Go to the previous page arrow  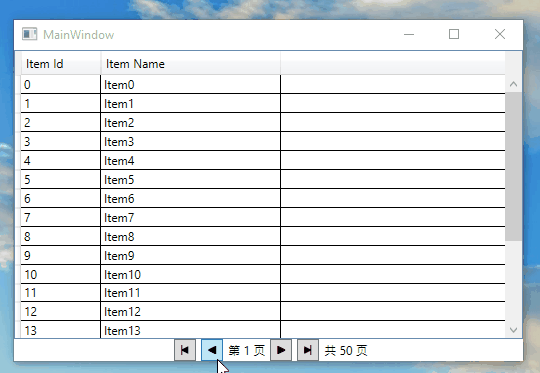pos(212,350)
